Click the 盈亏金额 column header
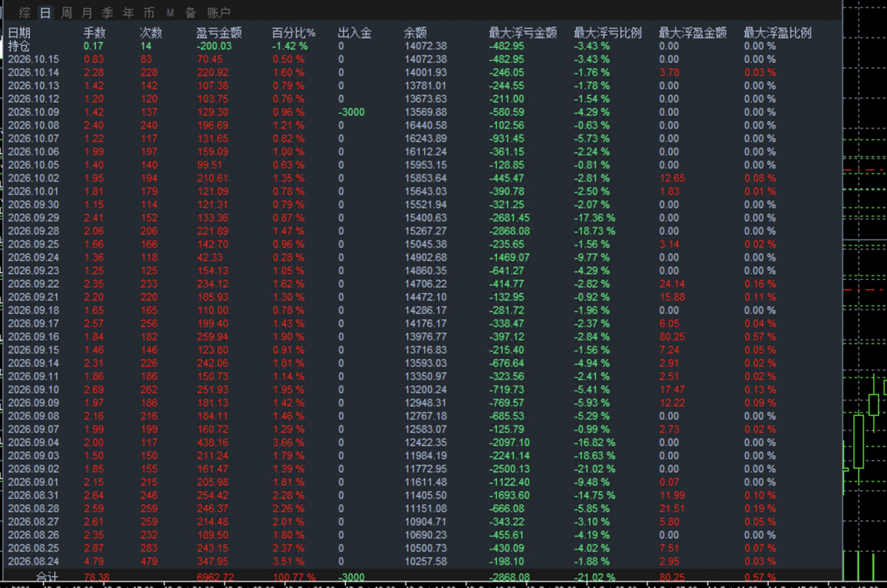Screen dimensions: 887x588 coord(220,33)
